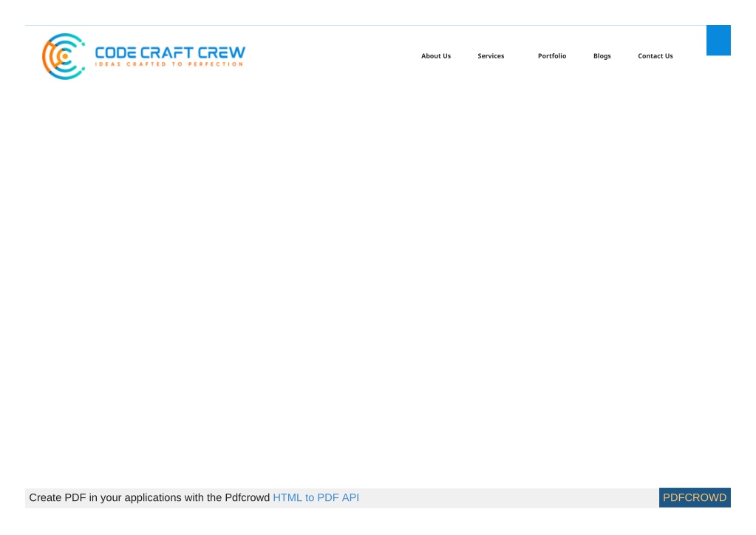Screen dimensions: 756x535
Task: Go to the Portfolio page
Action: [x=552, y=56]
